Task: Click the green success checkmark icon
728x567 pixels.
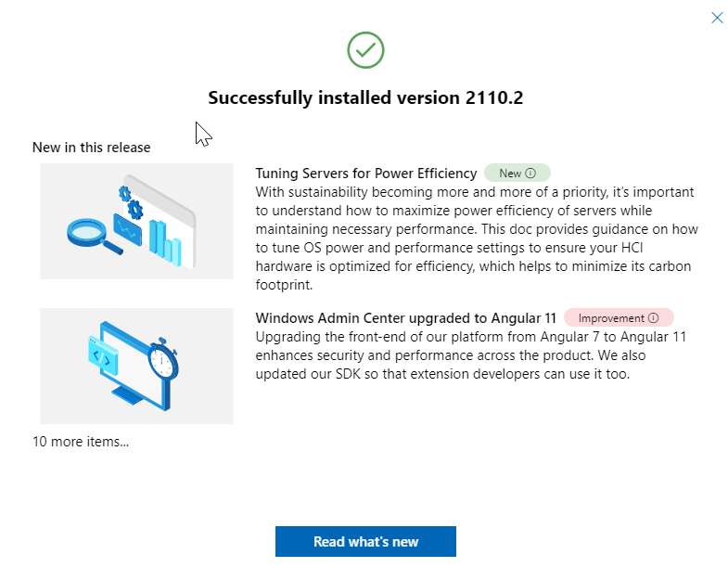Action: click(x=365, y=50)
